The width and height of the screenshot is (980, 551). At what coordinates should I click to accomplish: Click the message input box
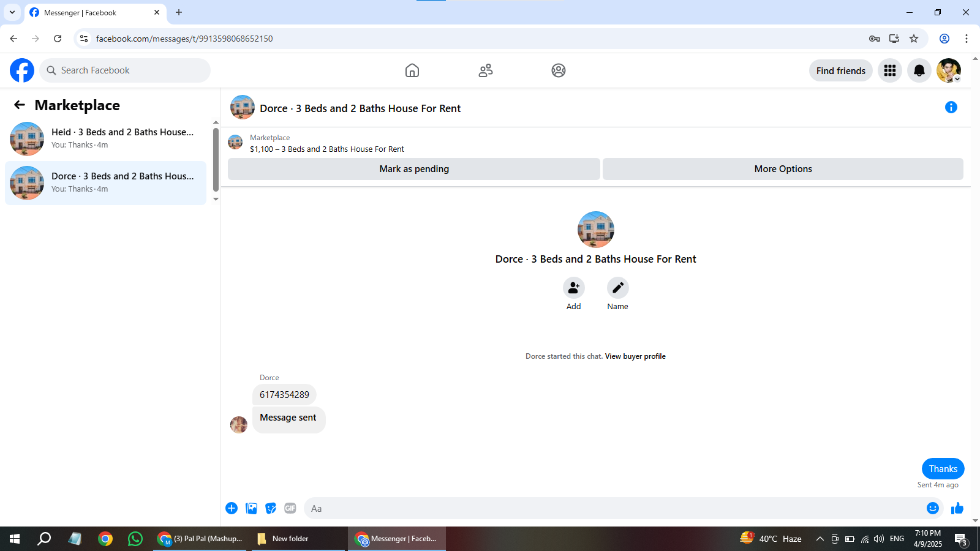(x=616, y=508)
